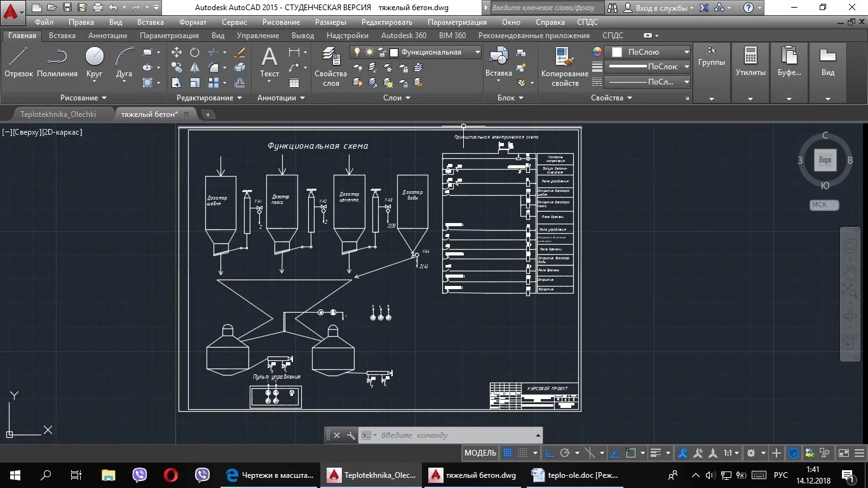
Task: Select the Дуга (arc) tool
Action: coord(125,62)
